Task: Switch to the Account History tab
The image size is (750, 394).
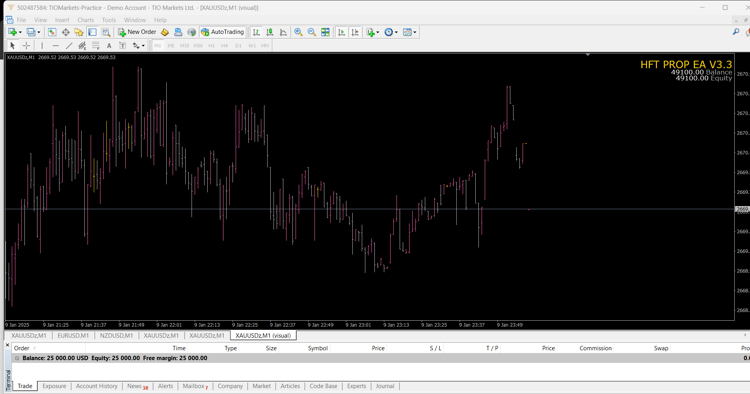Action: click(97, 386)
